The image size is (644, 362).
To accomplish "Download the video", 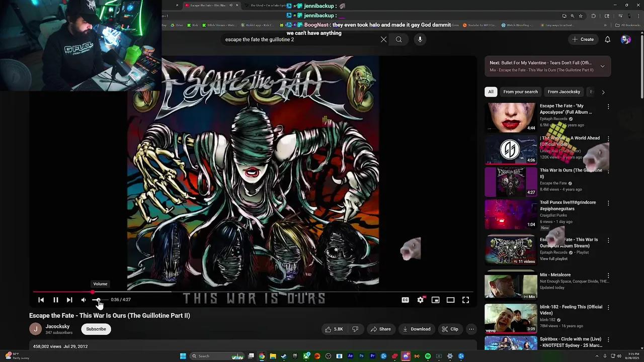I will [x=417, y=329].
